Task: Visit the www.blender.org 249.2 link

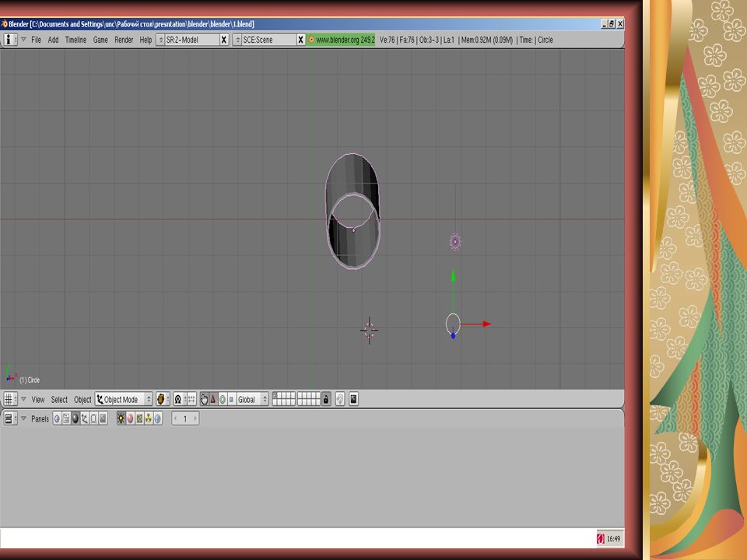Action: pos(341,40)
